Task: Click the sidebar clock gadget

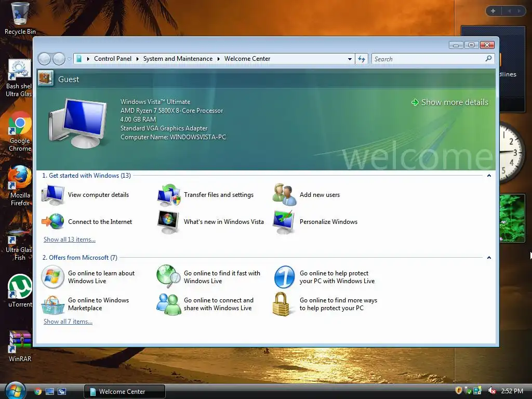Action: [512, 152]
